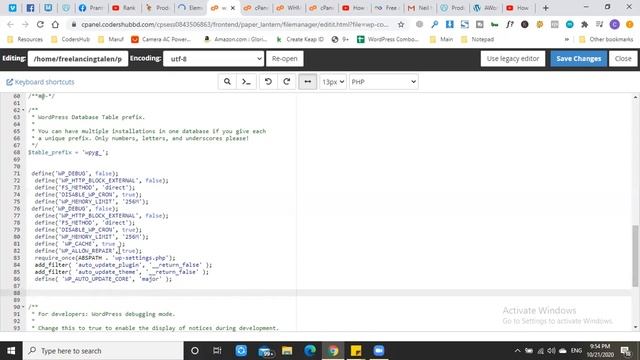Open the Camera AC Power bookmark
Image resolution: width=640 pixels, height=360 pixels.
(x=161, y=39)
